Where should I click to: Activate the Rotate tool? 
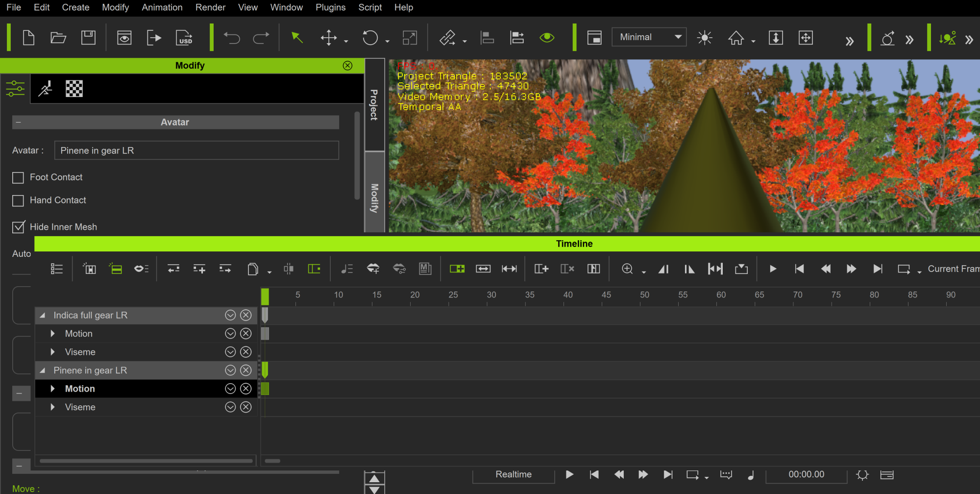(x=370, y=38)
